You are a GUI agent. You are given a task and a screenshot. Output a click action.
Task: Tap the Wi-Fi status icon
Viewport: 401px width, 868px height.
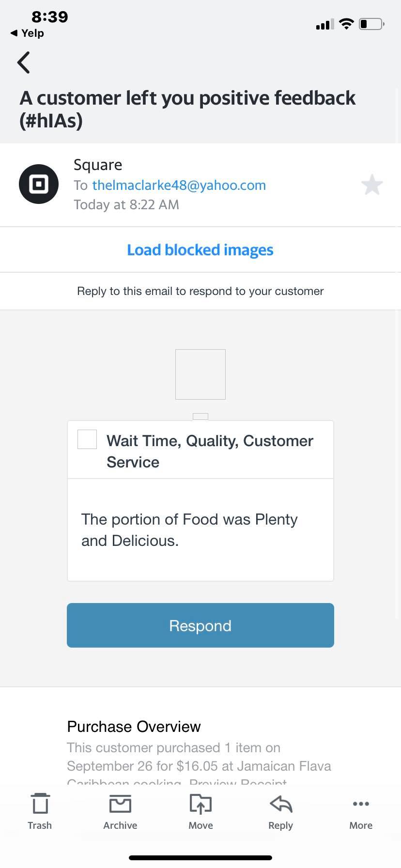pyautogui.click(x=346, y=24)
